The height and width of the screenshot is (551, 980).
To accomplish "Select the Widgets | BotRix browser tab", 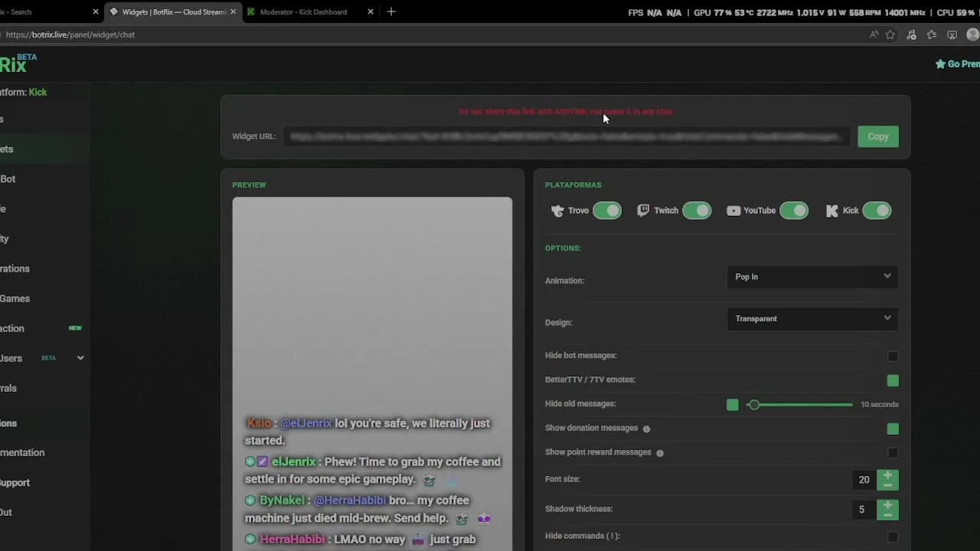I will tap(174, 12).
